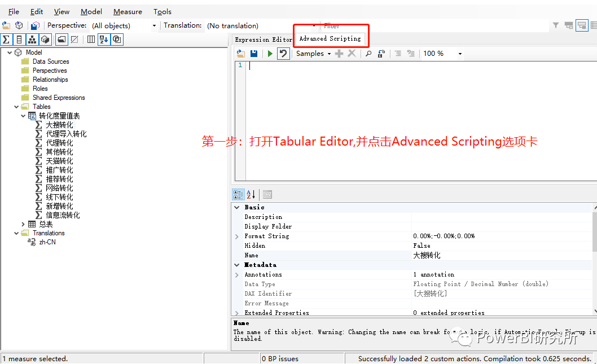Collapse the 转化度量值表 table node
Image resolution: width=597 pixels, height=364 pixels.
[x=23, y=116]
